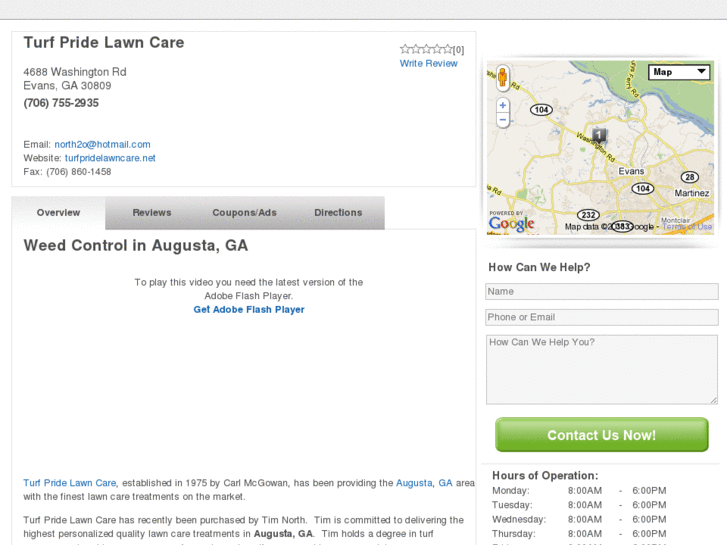
Task: Click the How Can We Help You textarea
Action: 602,370
